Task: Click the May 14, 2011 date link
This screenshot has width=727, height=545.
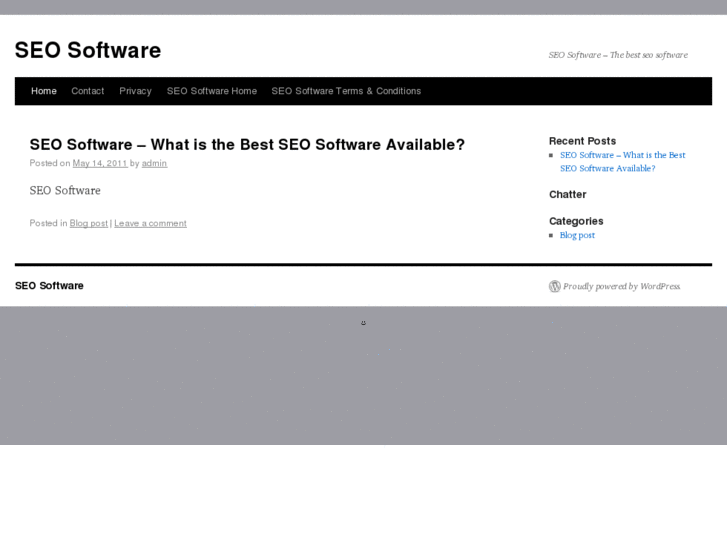Action: pyautogui.click(x=100, y=163)
